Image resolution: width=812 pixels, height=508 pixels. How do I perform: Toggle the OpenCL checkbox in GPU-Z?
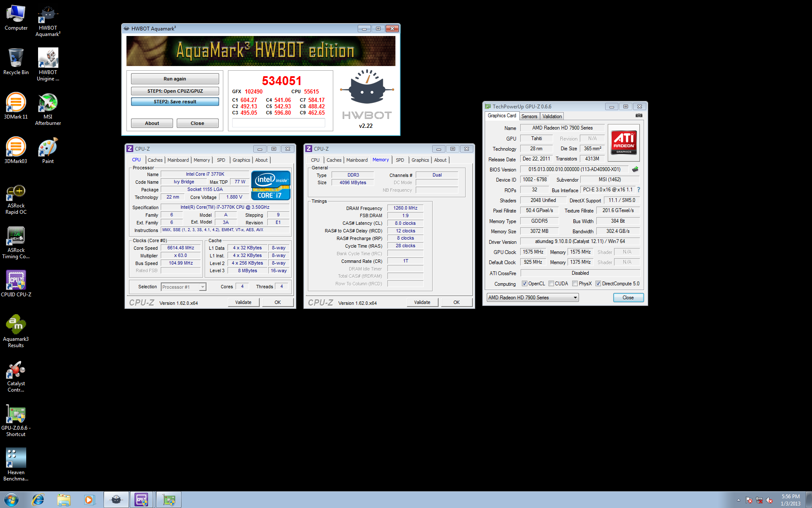[x=524, y=284]
